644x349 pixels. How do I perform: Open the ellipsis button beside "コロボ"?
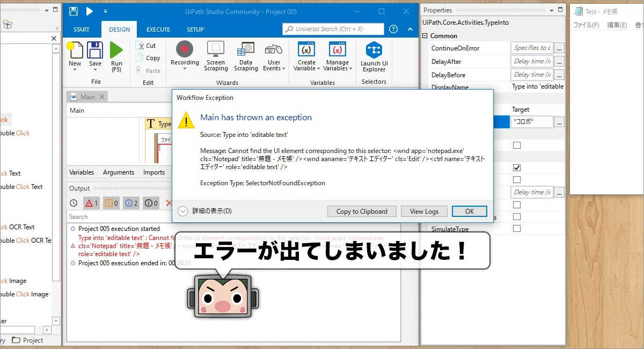point(559,122)
